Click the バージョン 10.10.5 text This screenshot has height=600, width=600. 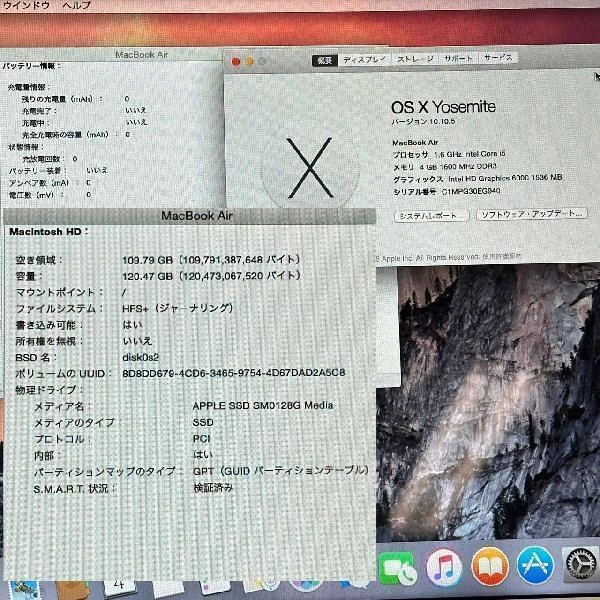423,121
